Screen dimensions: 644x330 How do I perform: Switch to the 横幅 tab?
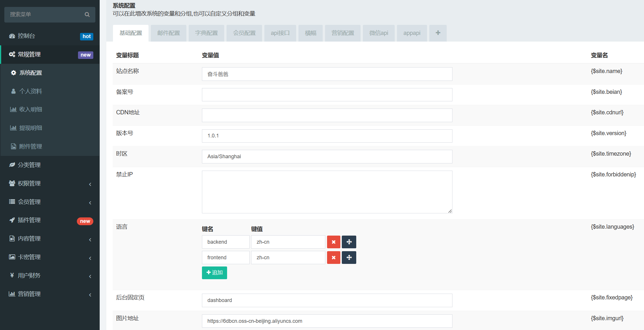311,33
